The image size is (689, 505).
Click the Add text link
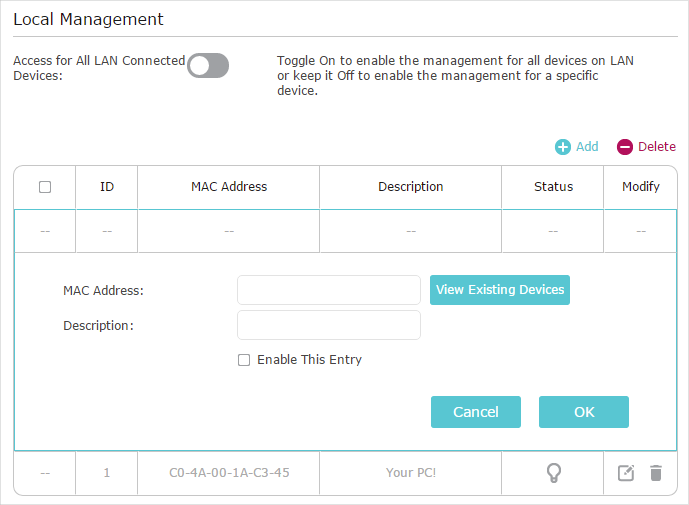pyautogui.click(x=587, y=146)
